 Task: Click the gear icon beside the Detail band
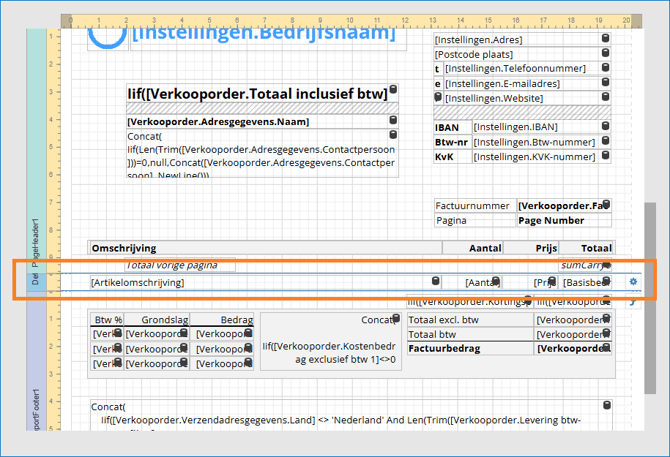(633, 282)
